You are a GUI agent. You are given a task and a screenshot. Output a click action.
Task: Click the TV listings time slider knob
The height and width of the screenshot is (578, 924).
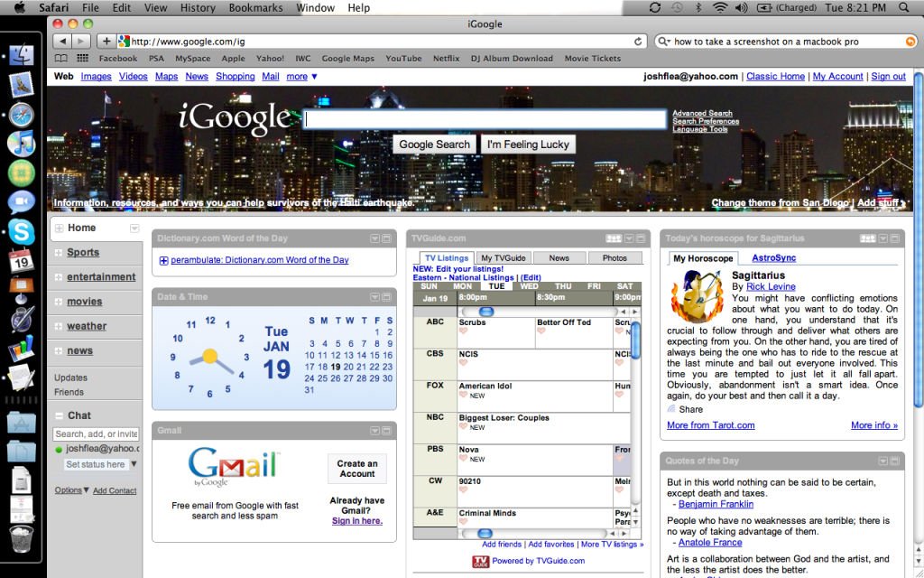[x=486, y=312]
